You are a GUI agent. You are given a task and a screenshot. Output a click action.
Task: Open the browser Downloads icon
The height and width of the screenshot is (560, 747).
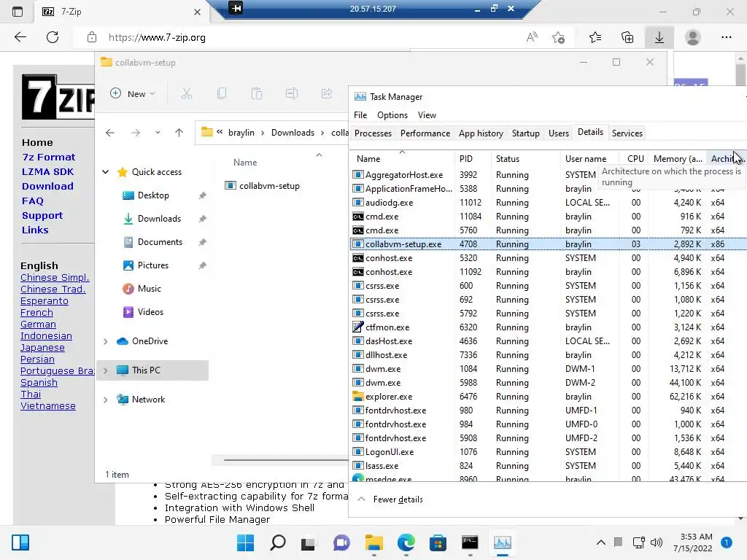(659, 37)
